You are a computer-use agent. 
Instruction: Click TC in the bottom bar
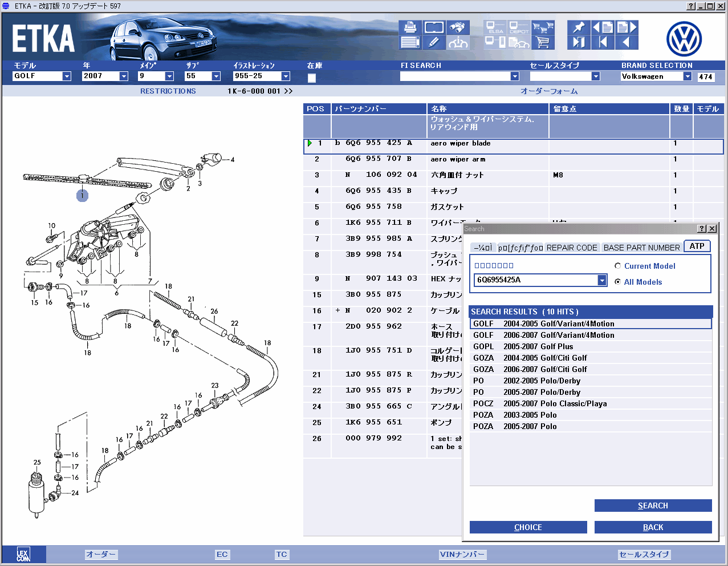coord(282,554)
